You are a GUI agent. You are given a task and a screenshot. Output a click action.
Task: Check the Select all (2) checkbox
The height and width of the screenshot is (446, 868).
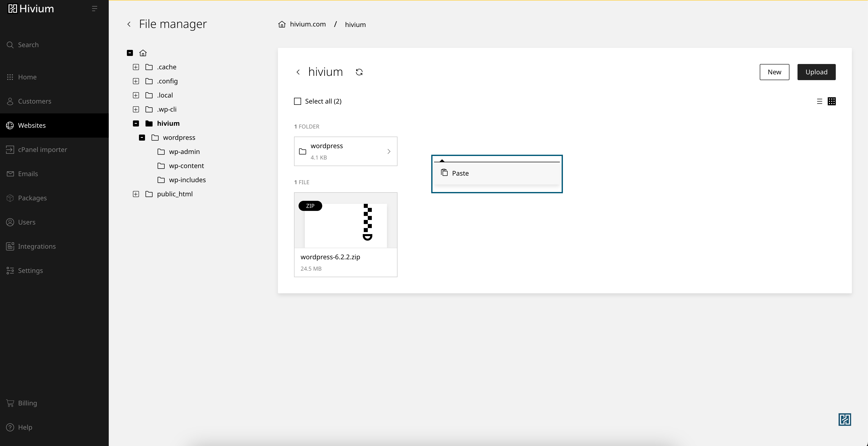pos(298,101)
